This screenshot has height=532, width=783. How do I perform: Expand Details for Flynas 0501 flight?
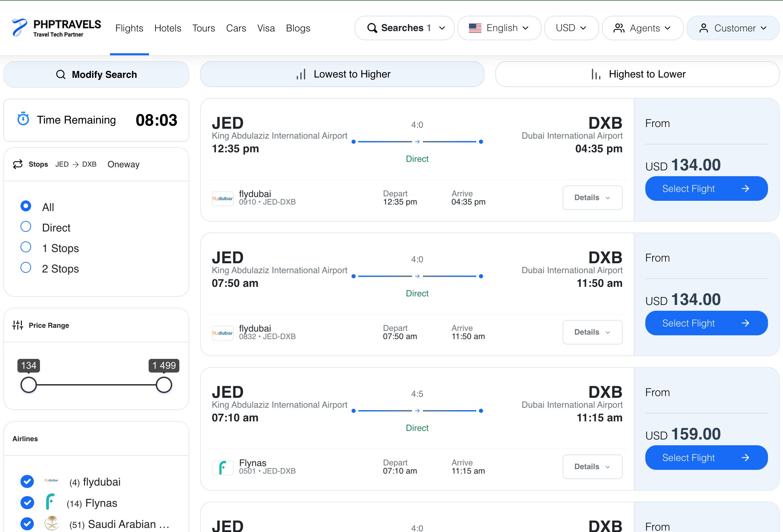[x=592, y=467]
